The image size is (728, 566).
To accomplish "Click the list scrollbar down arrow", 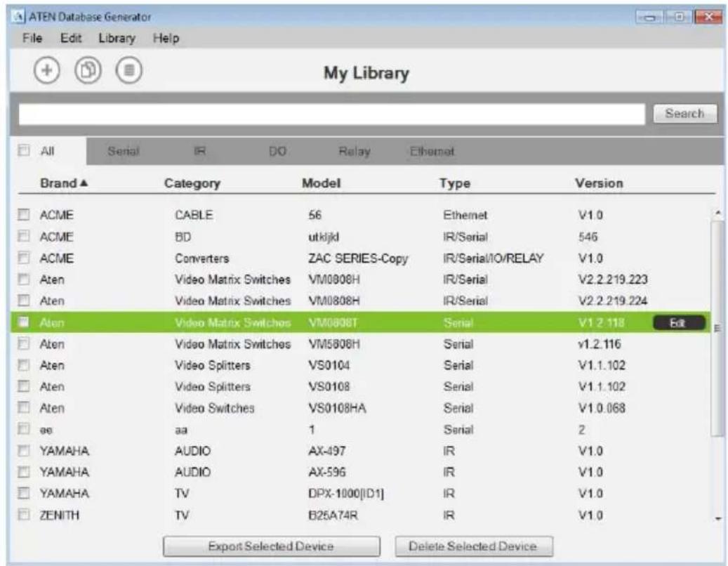I will pos(717,518).
